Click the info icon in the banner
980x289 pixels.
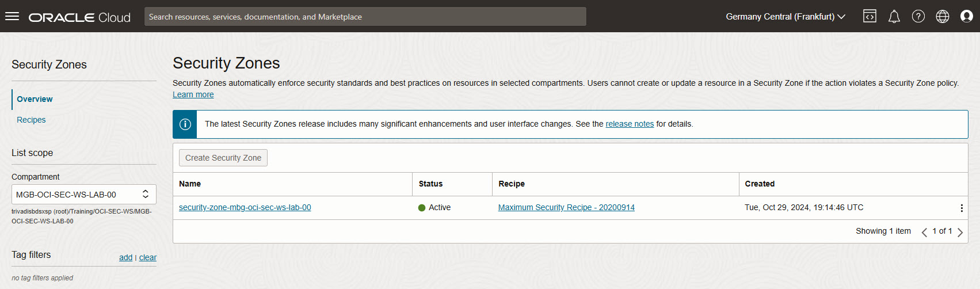click(185, 124)
